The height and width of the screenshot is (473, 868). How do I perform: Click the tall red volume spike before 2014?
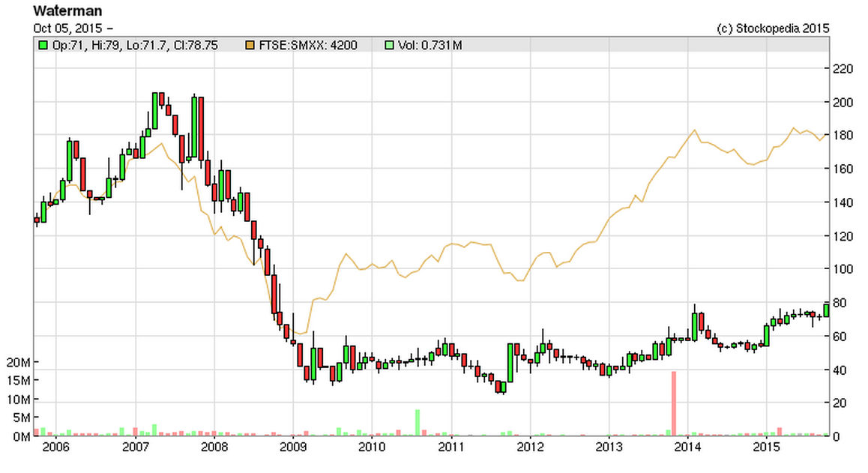pos(674,404)
